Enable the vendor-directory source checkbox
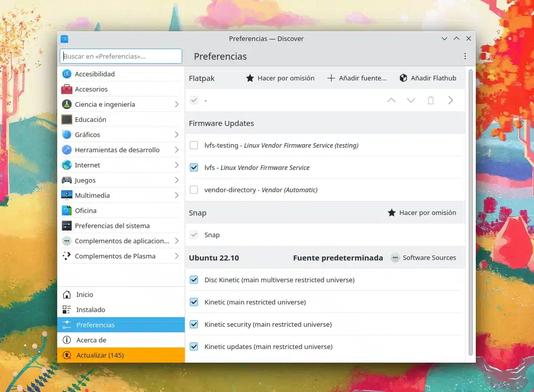The image size is (534, 392). 194,190
